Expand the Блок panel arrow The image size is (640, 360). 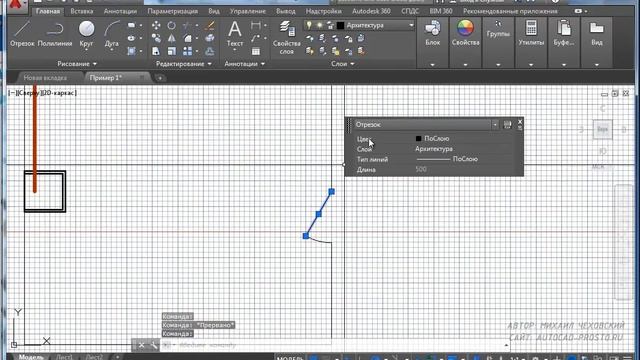point(433,64)
